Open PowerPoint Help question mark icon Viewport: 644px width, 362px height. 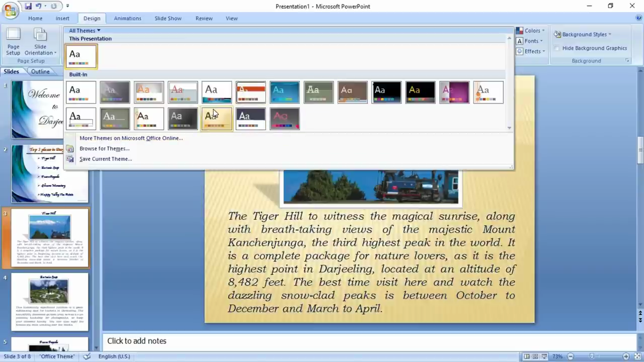coord(638,18)
